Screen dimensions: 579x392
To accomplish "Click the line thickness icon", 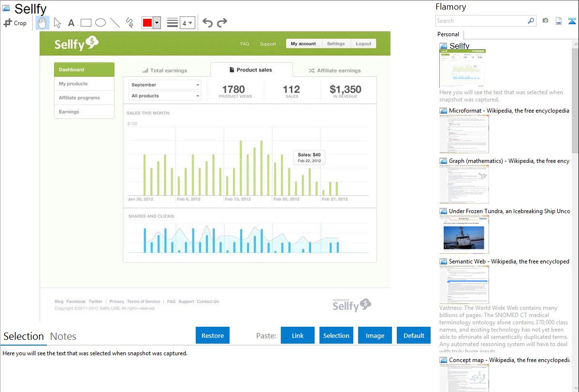I will pos(172,23).
